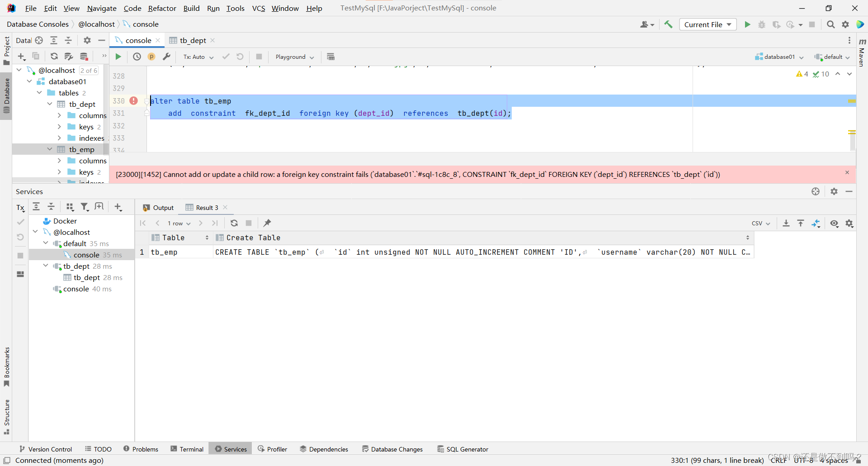This screenshot has height=466, width=868.
Task: Open CSV export format dropdown
Action: (x=761, y=223)
